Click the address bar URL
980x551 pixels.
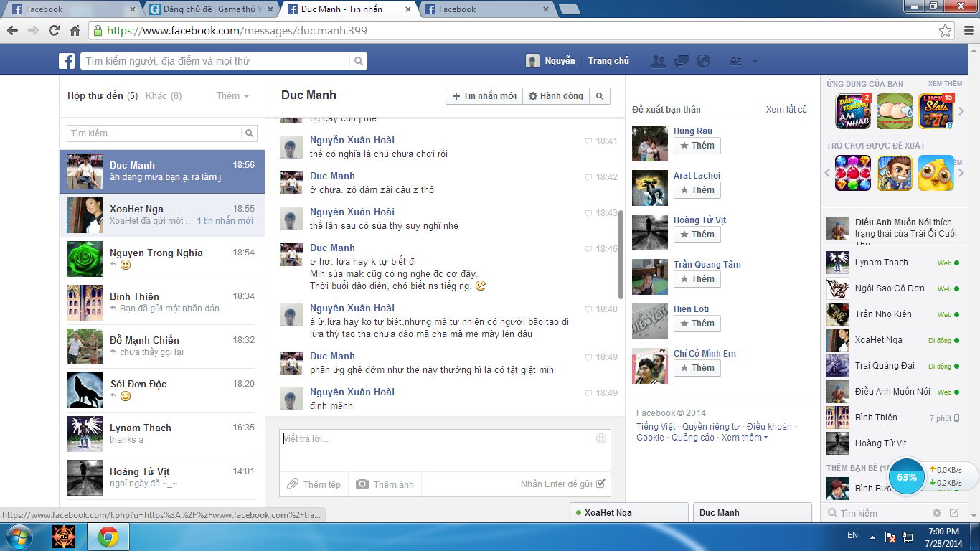coord(237,31)
